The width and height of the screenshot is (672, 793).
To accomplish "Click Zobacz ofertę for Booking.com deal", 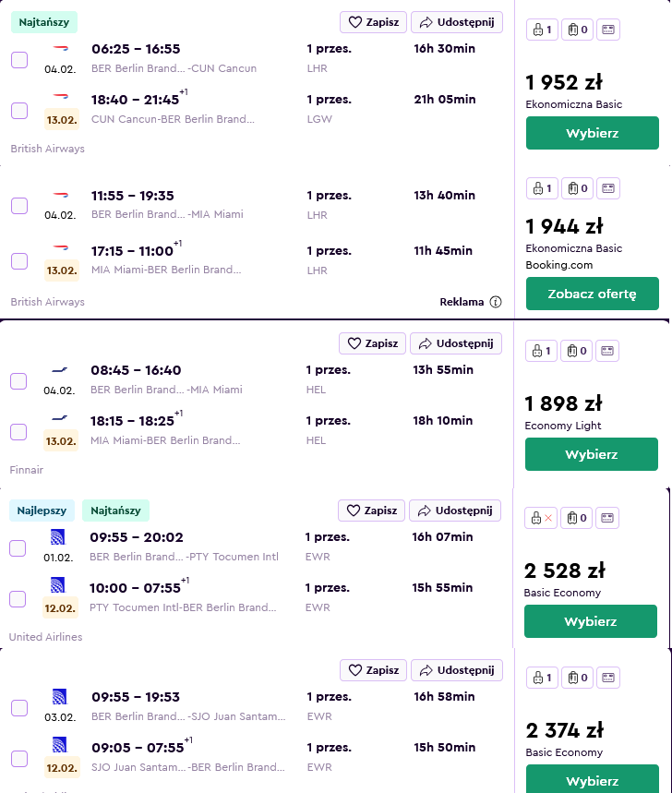I will tap(592, 294).
